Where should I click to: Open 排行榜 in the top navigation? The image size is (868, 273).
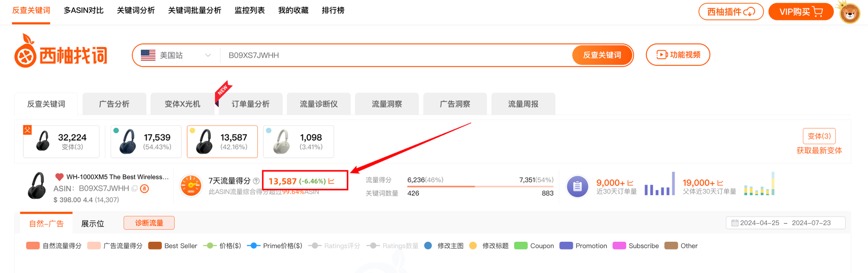point(333,10)
